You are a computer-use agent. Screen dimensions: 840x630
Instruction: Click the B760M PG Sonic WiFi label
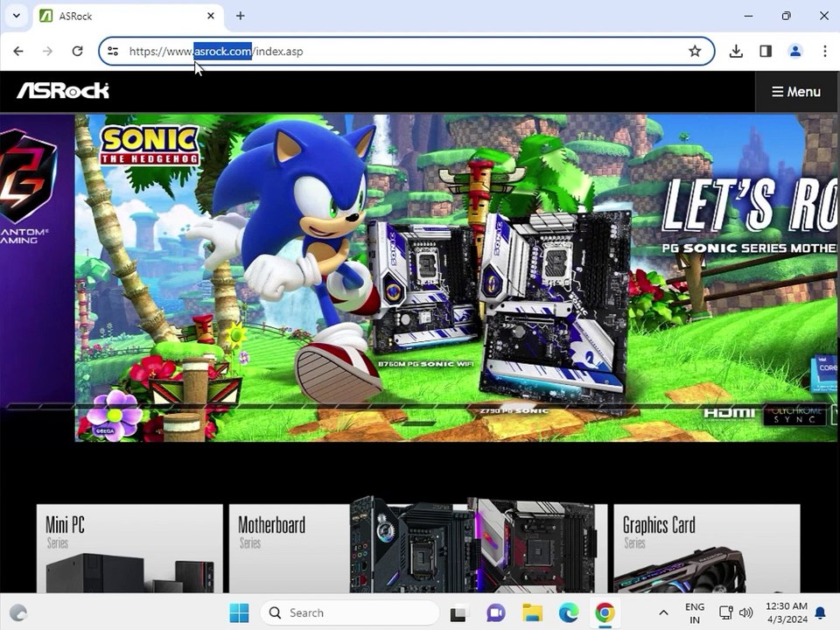coord(426,364)
